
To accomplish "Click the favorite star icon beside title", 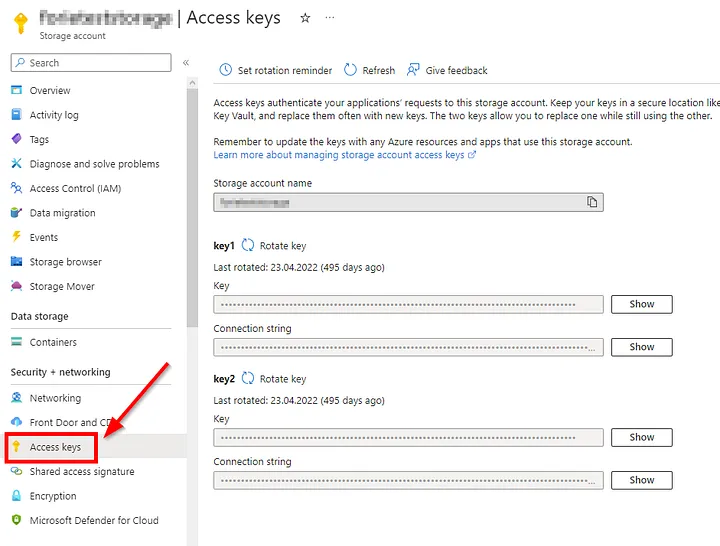I will 305,18.
